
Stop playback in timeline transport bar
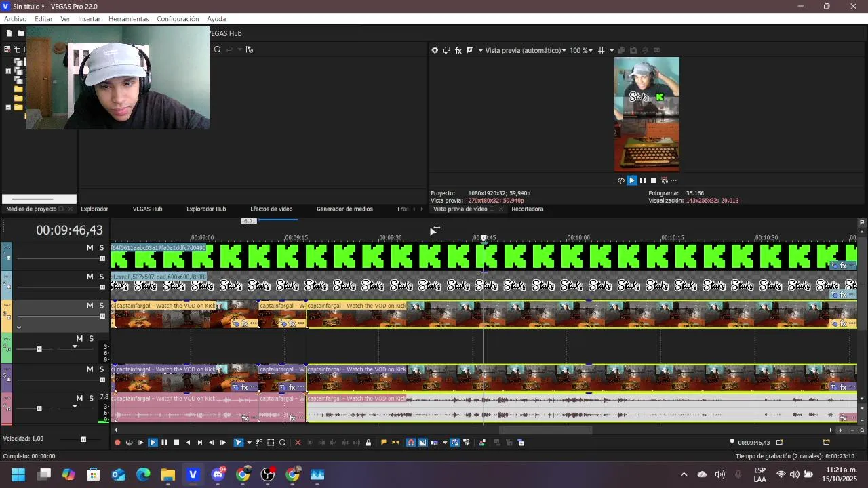pos(176,443)
